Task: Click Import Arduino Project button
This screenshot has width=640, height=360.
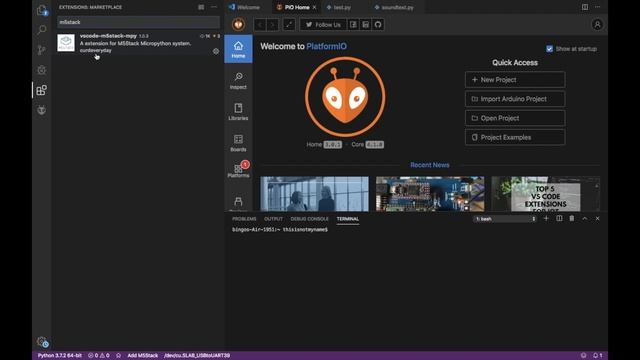Action: tap(515, 99)
